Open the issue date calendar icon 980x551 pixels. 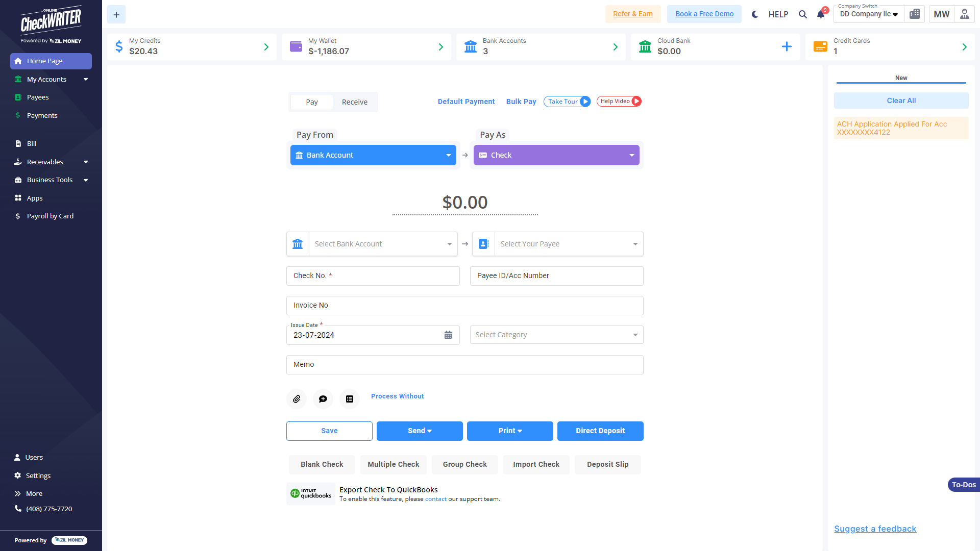(448, 335)
